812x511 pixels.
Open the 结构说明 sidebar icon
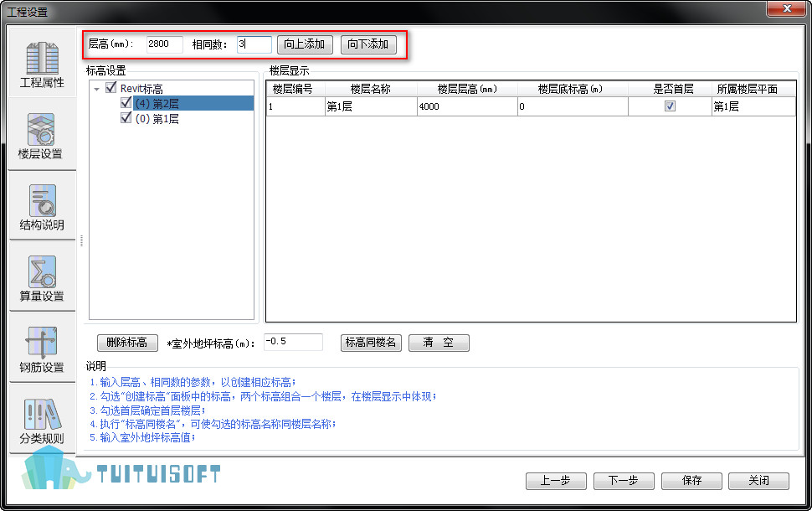(42, 201)
